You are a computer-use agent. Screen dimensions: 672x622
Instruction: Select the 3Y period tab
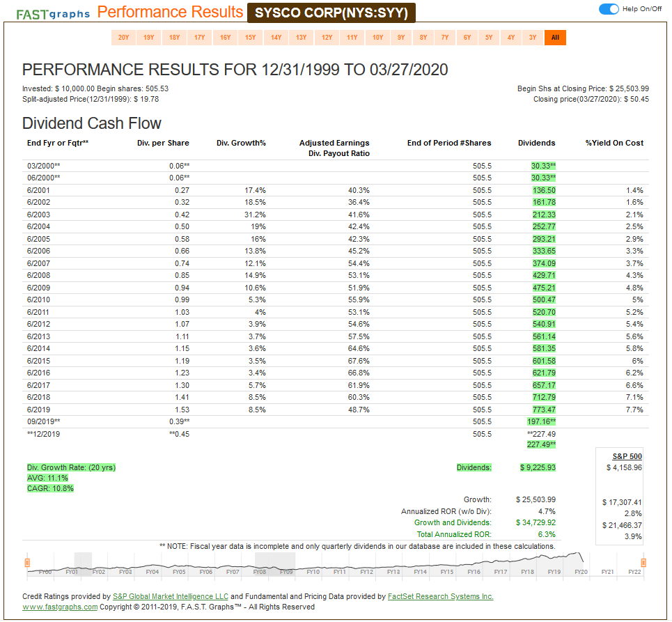click(x=533, y=38)
